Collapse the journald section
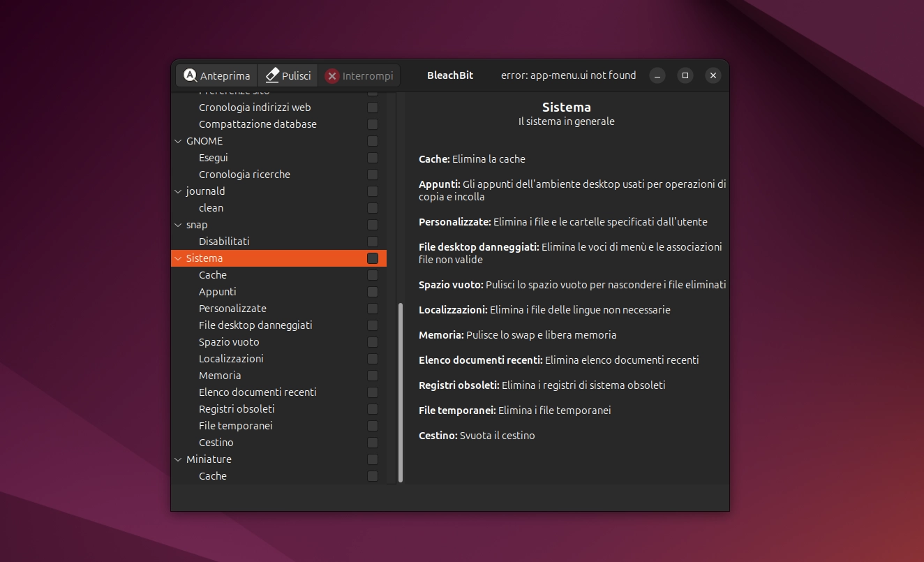 point(177,191)
